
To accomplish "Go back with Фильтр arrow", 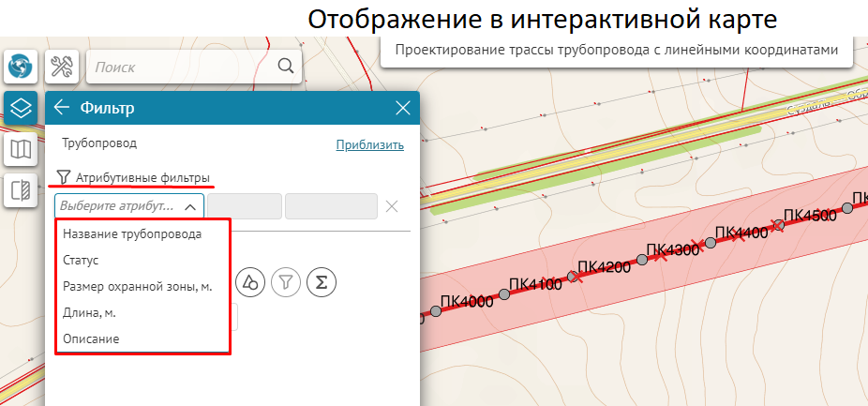I will click(x=62, y=108).
